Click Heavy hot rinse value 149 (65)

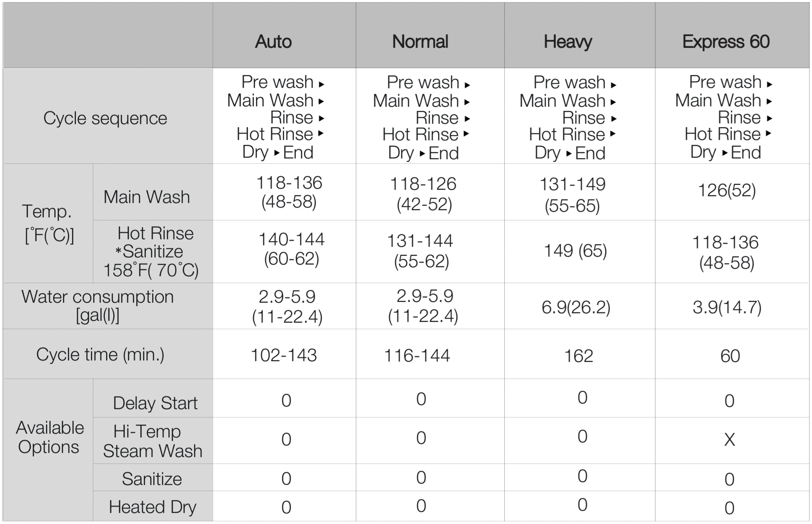pyautogui.click(x=575, y=250)
